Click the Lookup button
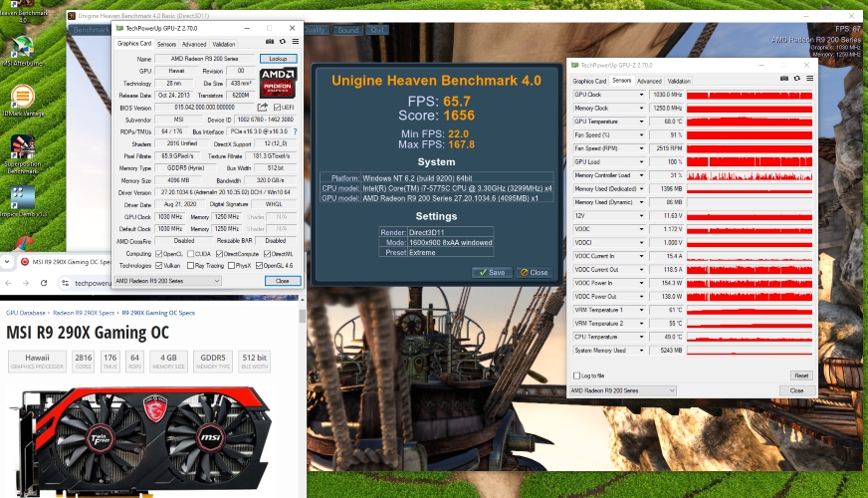 pyautogui.click(x=278, y=58)
